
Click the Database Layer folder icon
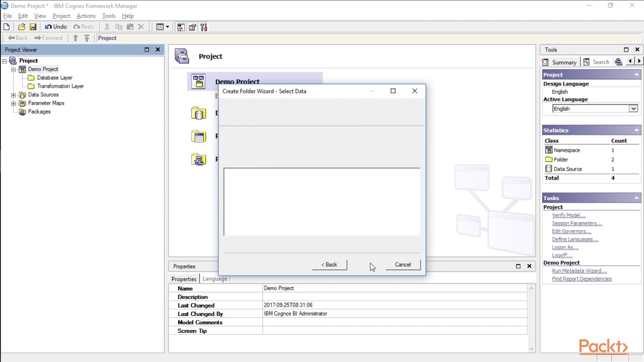31,78
